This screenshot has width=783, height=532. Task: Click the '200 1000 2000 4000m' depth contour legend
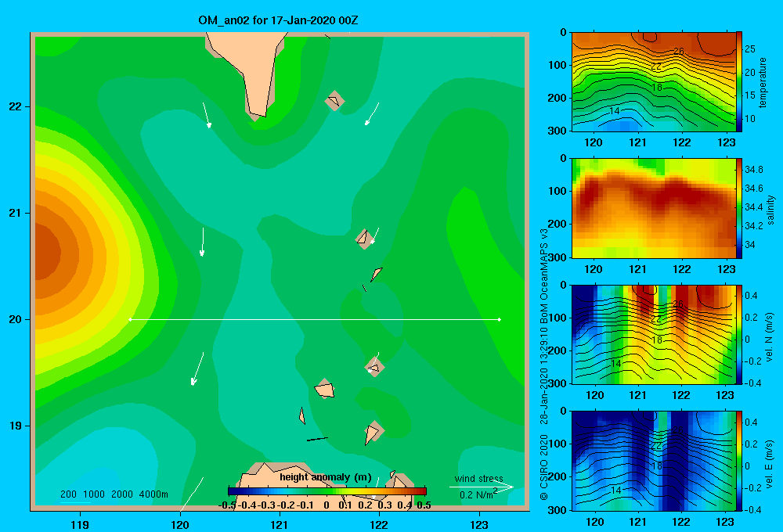click(114, 494)
